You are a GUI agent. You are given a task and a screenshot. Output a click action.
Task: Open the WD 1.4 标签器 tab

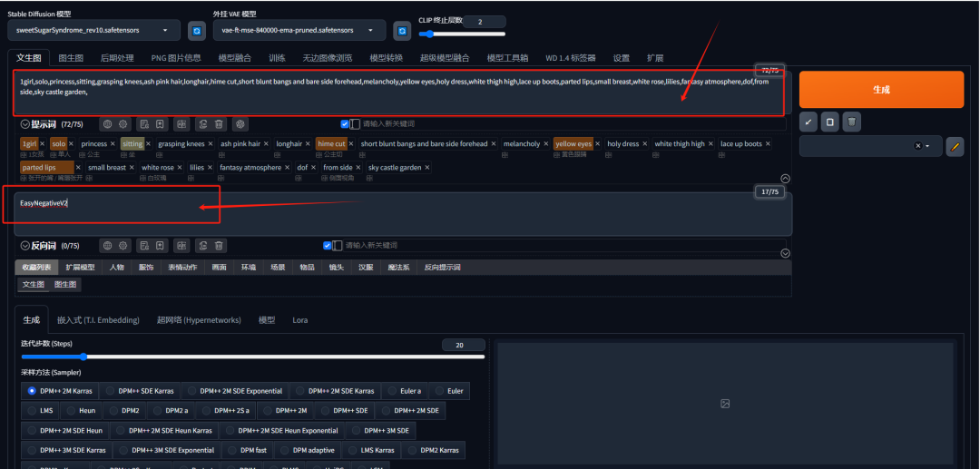coord(570,58)
